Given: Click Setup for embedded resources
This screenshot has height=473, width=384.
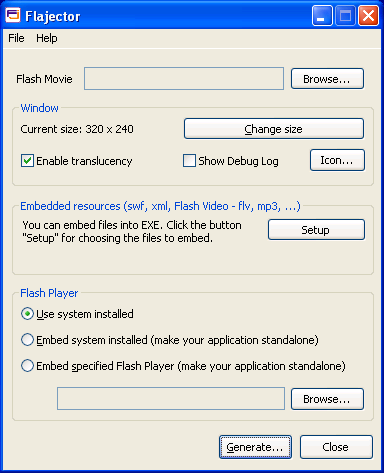Looking at the screenshot, I should [316, 230].
